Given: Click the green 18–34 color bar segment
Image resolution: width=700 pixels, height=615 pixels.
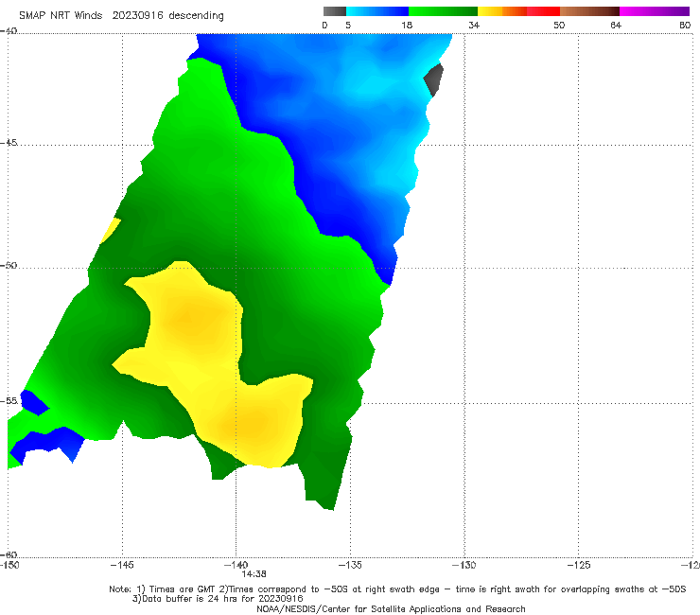Looking at the screenshot, I should pos(443,11).
